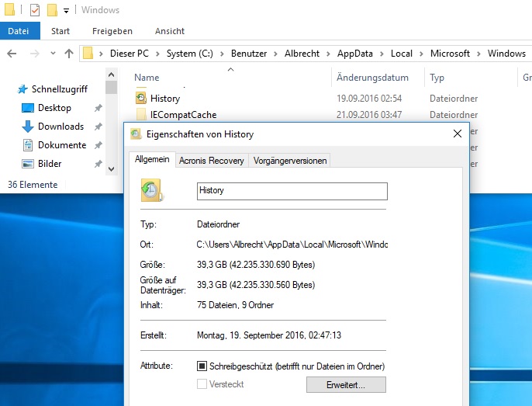The height and width of the screenshot is (406, 532).
Task: Toggle the Versteckt checkbox
Action: click(x=202, y=384)
